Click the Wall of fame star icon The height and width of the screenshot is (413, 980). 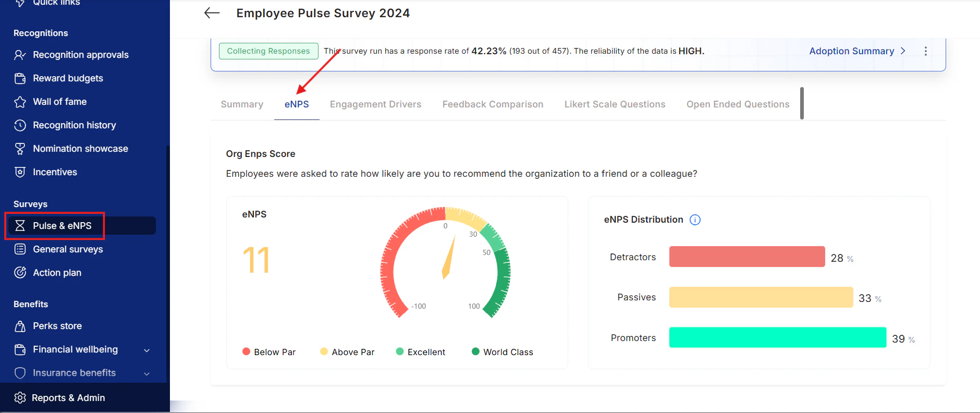click(20, 102)
